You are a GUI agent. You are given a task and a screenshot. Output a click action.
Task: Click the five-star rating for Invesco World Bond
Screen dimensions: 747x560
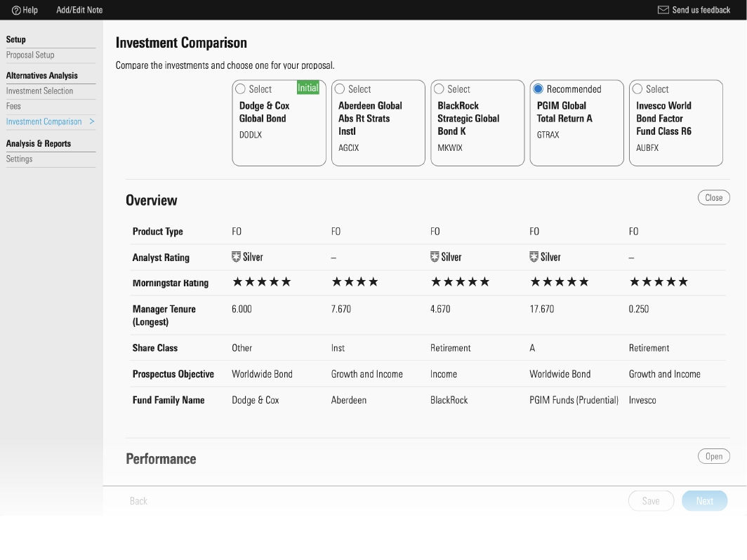tap(658, 282)
